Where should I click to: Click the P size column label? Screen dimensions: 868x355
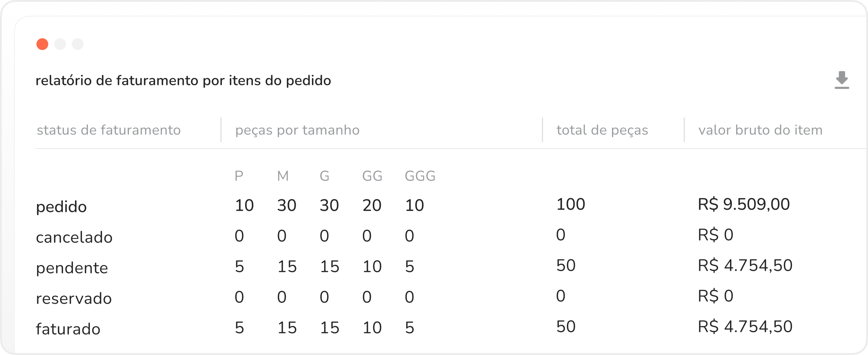coord(239,176)
